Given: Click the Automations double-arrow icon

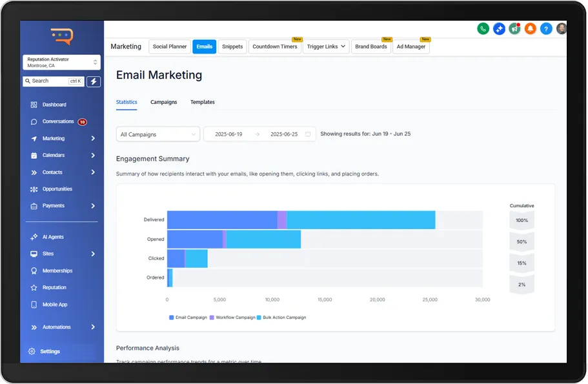Looking at the screenshot, I should pos(34,327).
